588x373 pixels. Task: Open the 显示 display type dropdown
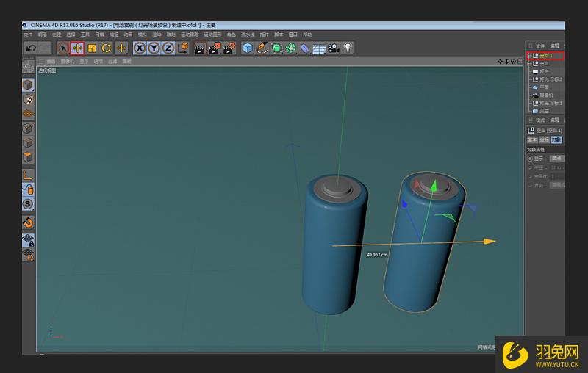pyautogui.click(x=557, y=158)
